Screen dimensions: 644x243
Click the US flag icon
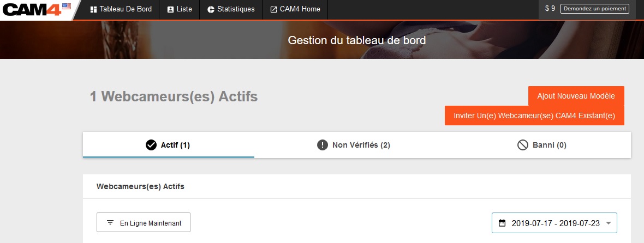coord(66,6)
